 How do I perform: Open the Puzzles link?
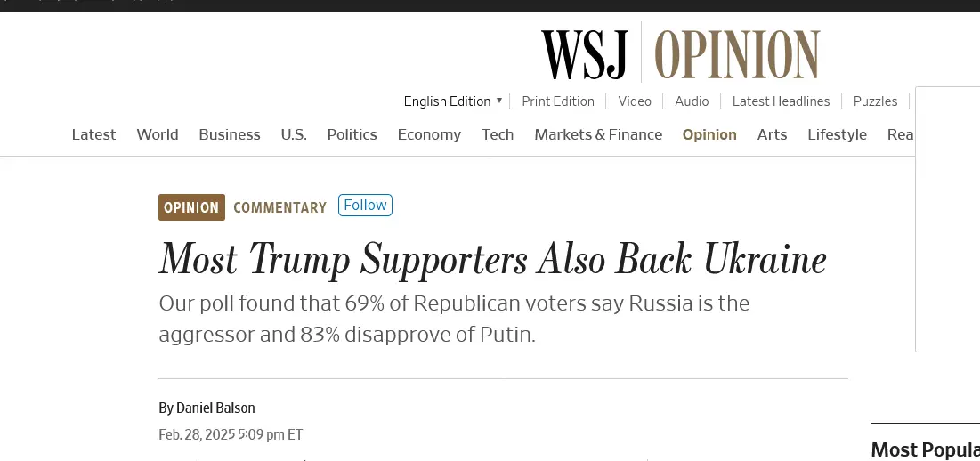[x=875, y=101]
